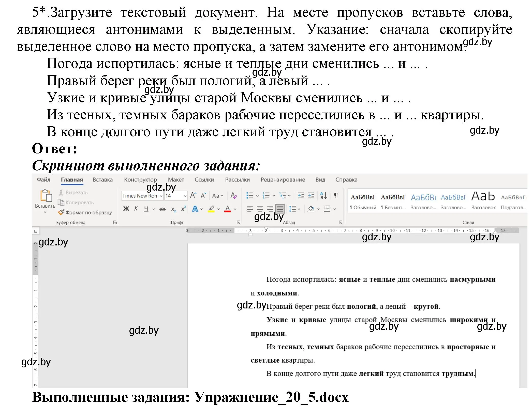Open Font (Шрифт) group dialog launcher
Screen dimensions: 531x420
(x=239, y=222)
